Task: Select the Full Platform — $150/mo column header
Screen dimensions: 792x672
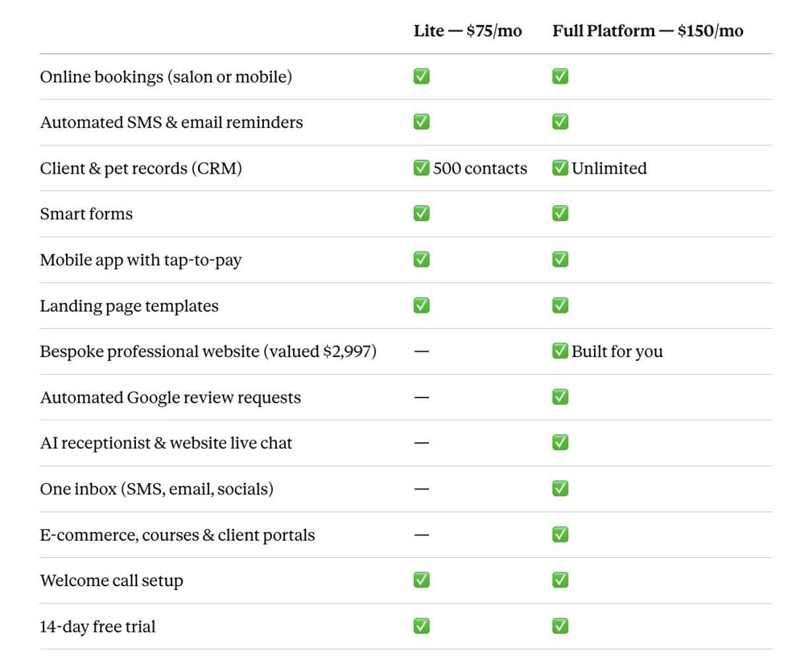Action: click(648, 31)
